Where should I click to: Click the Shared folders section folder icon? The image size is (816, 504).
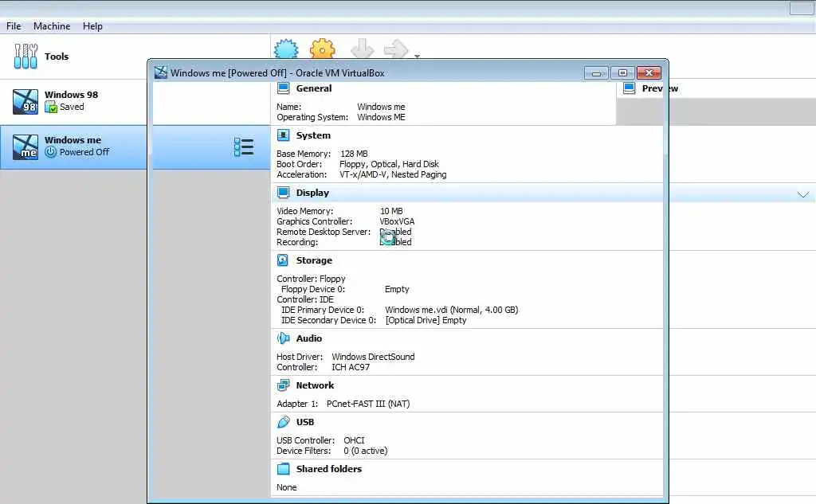(x=283, y=469)
